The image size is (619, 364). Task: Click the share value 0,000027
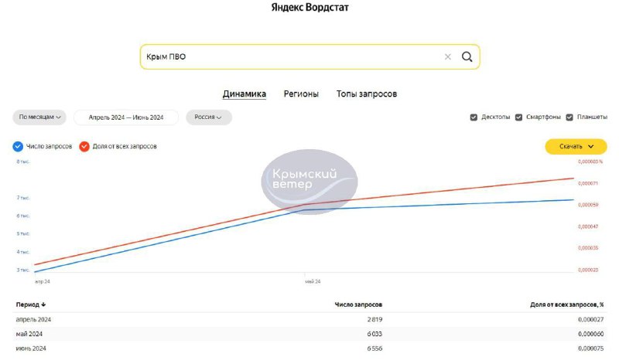point(591,319)
